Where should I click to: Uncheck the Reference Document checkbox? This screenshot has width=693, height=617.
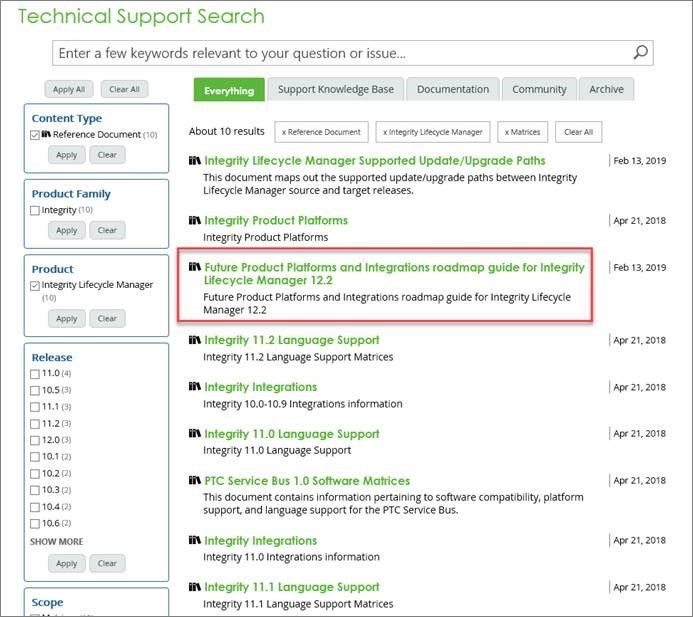pyautogui.click(x=35, y=135)
